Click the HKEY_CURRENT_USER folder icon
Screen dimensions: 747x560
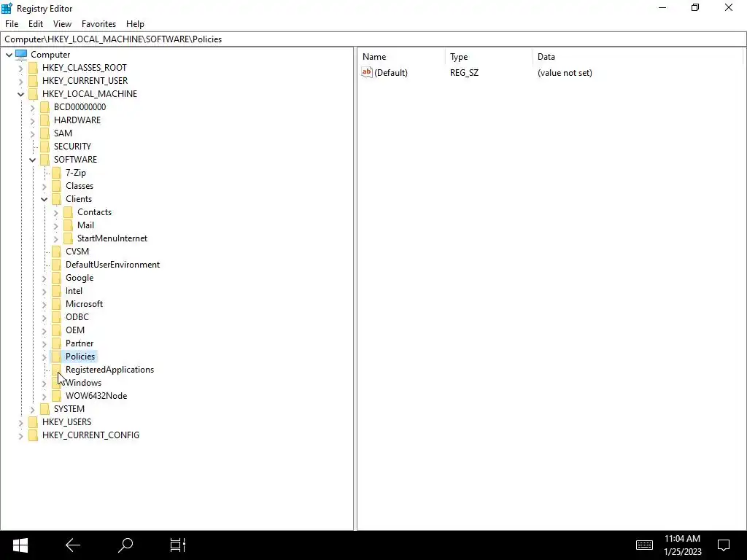pyautogui.click(x=34, y=81)
